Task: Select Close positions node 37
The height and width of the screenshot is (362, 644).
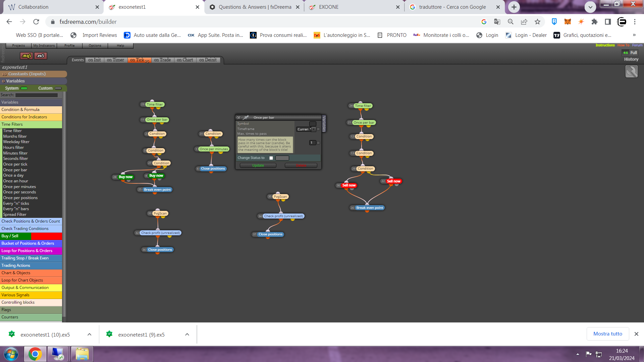Action: click(x=270, y=234)
